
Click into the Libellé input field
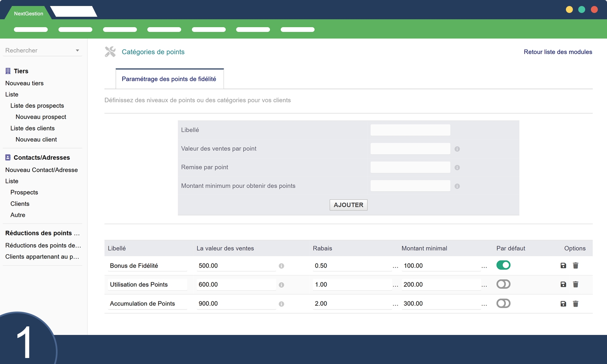[410, 130]
